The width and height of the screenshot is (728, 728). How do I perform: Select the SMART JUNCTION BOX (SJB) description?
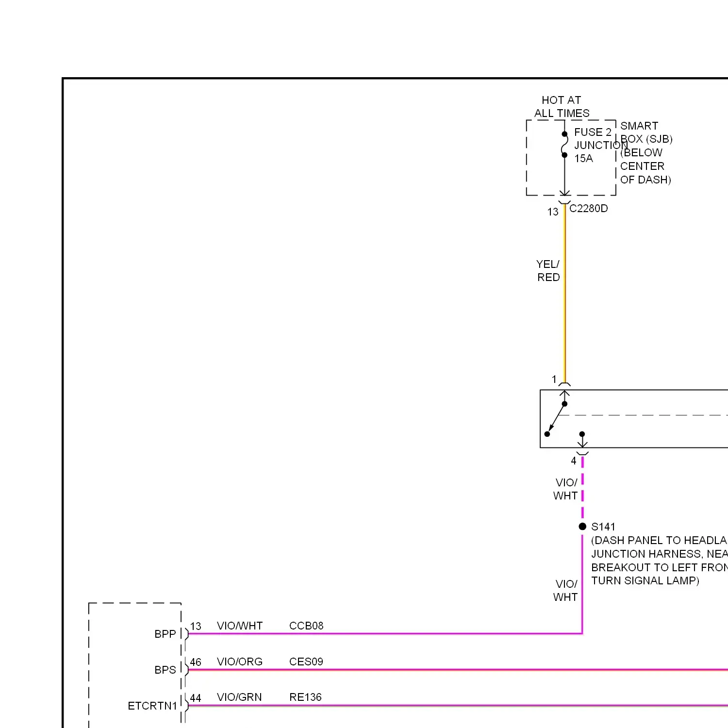646,152
